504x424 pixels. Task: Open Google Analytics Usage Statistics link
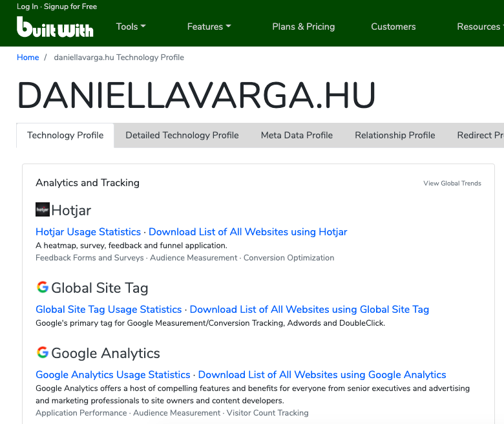tap(113, 374)
